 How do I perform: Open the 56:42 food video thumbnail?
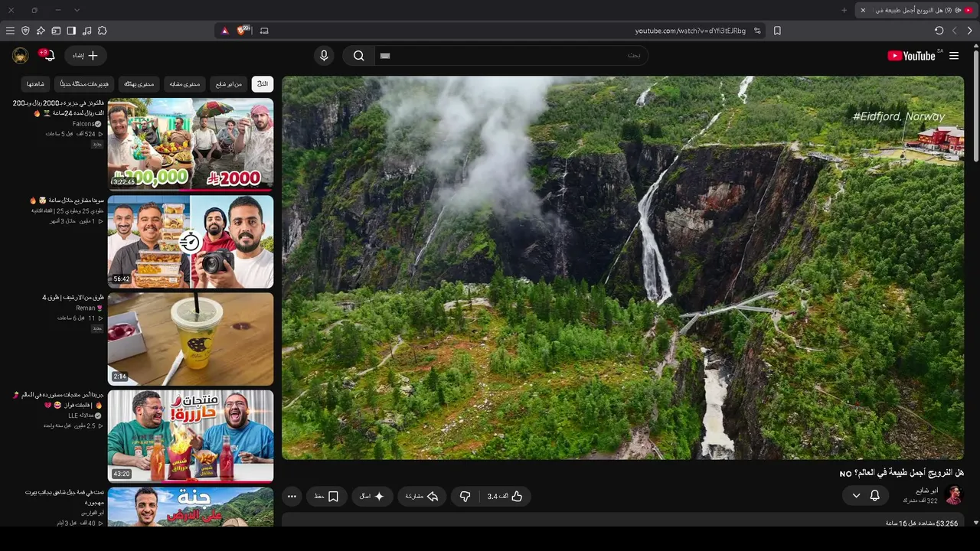click(x=191, y=242)
